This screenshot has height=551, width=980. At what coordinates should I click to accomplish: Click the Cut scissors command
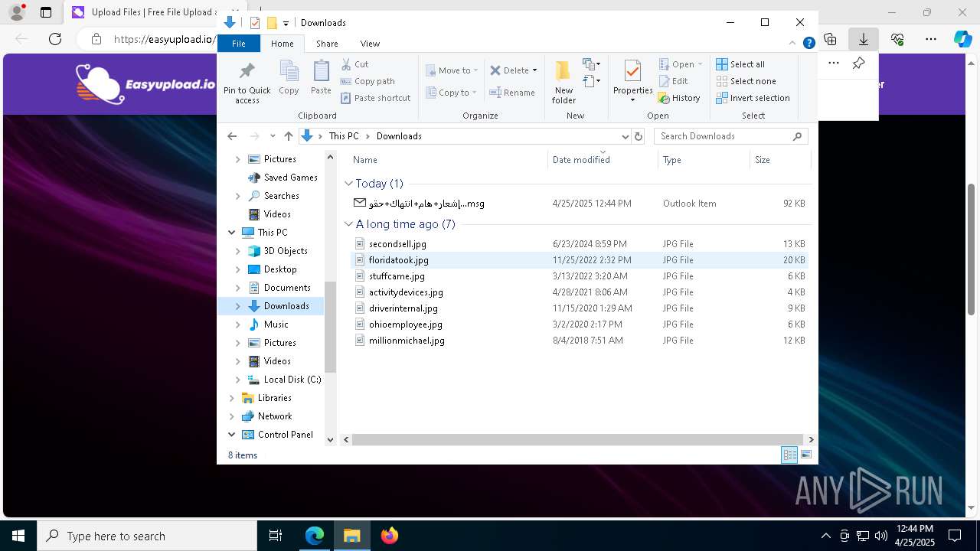pos(354,64)
